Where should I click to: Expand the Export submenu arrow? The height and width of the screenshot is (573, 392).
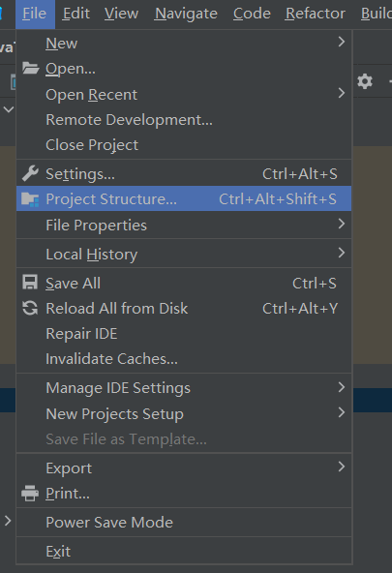point(342,467)
